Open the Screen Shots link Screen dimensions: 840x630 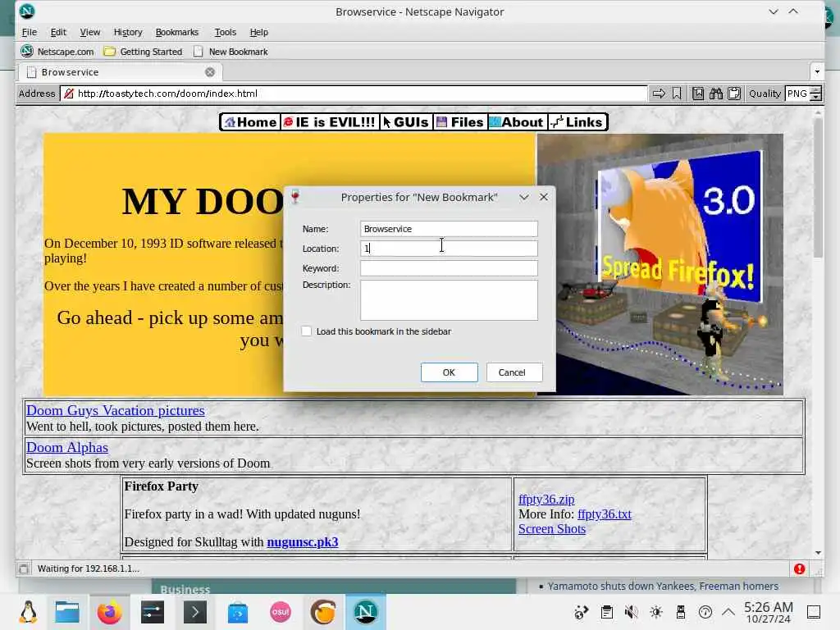pos(552,529)
